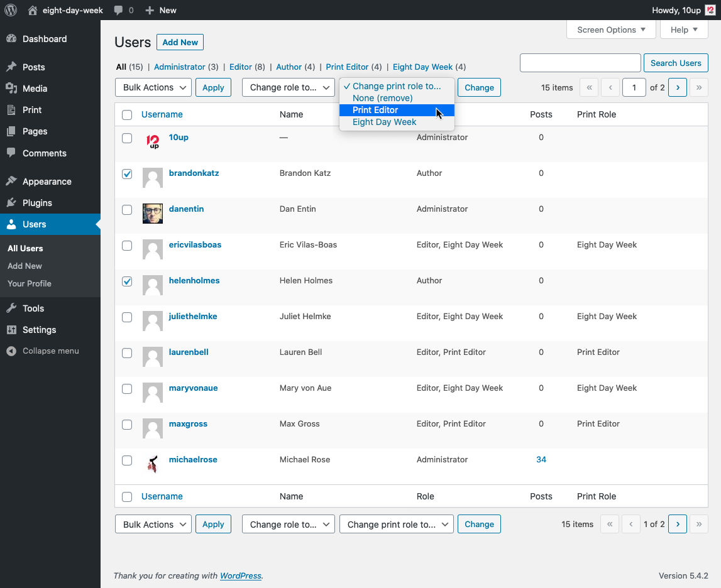The image size is (721, 588).
Task: Go to next page using top pagination arrow
Action: point(678,87)
